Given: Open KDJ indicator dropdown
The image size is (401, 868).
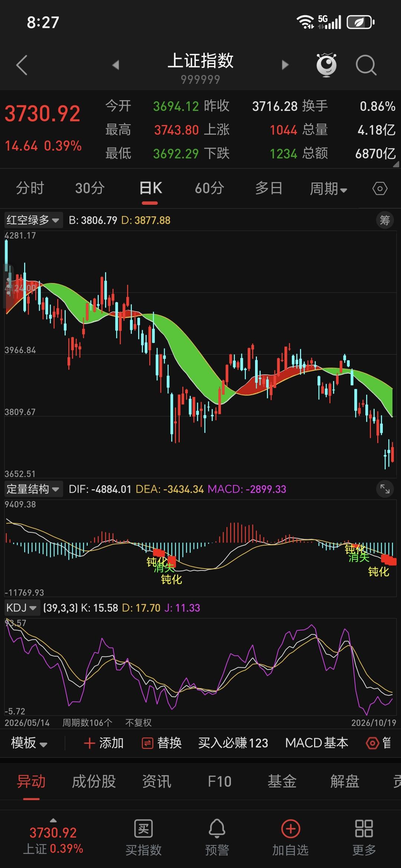Looking at the screenshot, I should 22,608.
